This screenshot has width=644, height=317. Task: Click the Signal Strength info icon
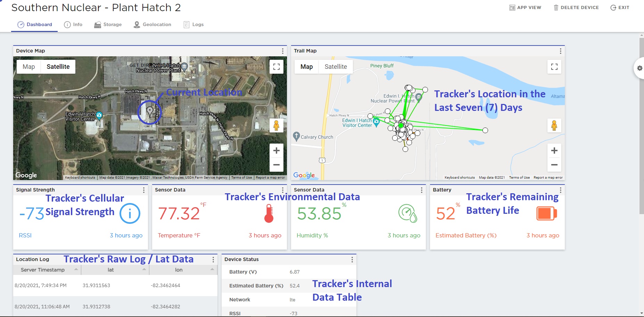130,213
